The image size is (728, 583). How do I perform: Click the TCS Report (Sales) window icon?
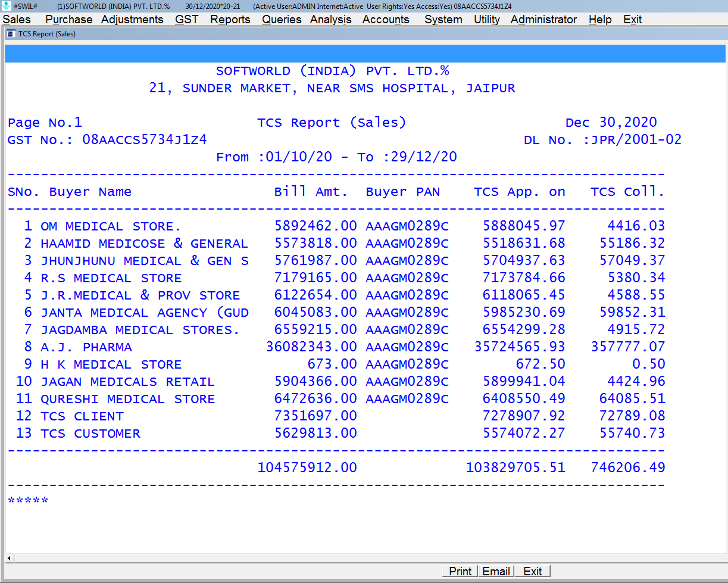[11, 34]
